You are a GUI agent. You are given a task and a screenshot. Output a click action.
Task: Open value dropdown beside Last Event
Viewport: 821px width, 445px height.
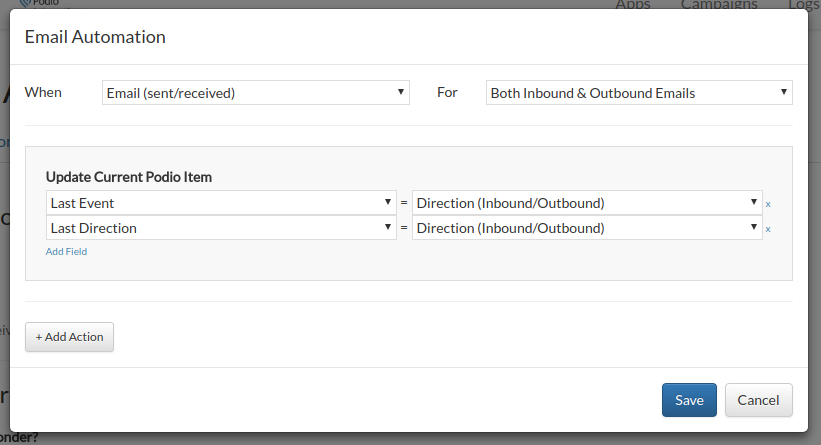(587, 203)
